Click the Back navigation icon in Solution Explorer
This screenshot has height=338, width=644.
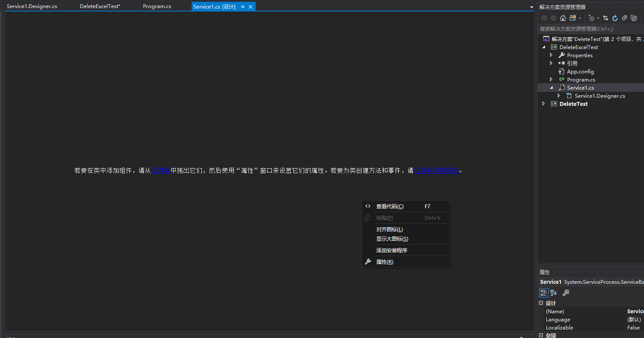[544, 18]
